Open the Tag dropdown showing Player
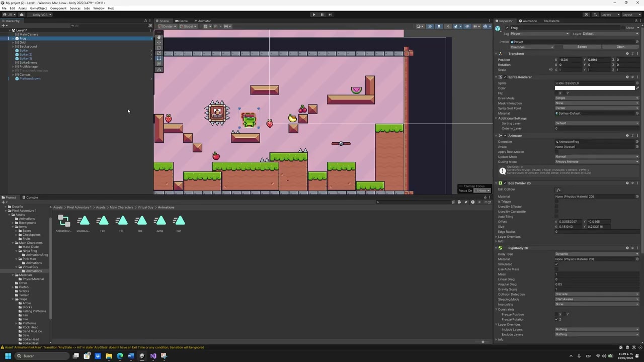The width and height of the screenshot is (644, 362). pos(540,34)
